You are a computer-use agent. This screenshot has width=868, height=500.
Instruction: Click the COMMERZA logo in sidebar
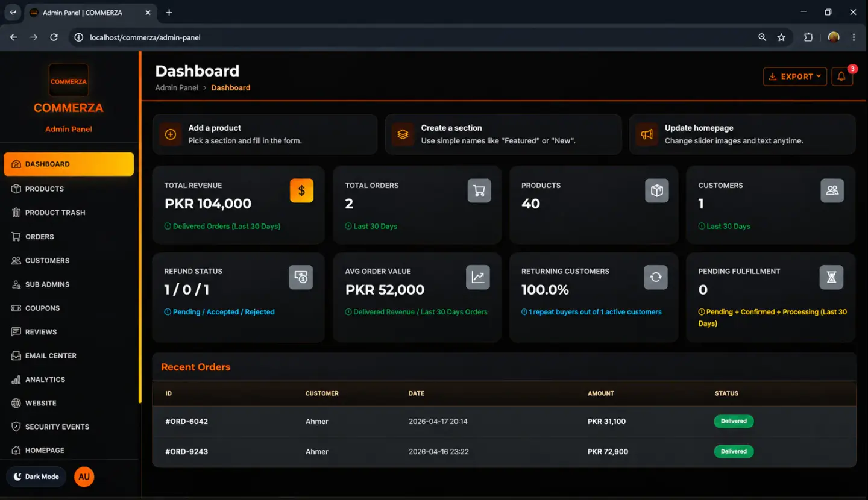tap(69, 81)
